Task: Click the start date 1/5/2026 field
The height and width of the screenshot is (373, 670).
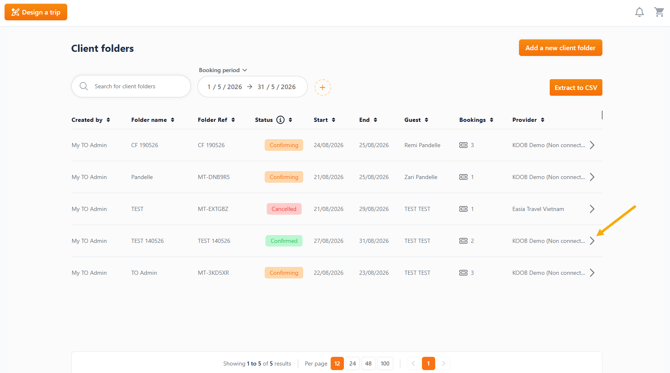Action: click(x=225, y=87)
